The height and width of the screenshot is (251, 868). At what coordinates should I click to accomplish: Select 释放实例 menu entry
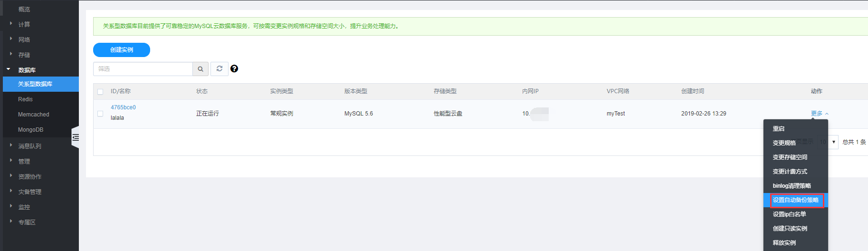pos(795,243)
